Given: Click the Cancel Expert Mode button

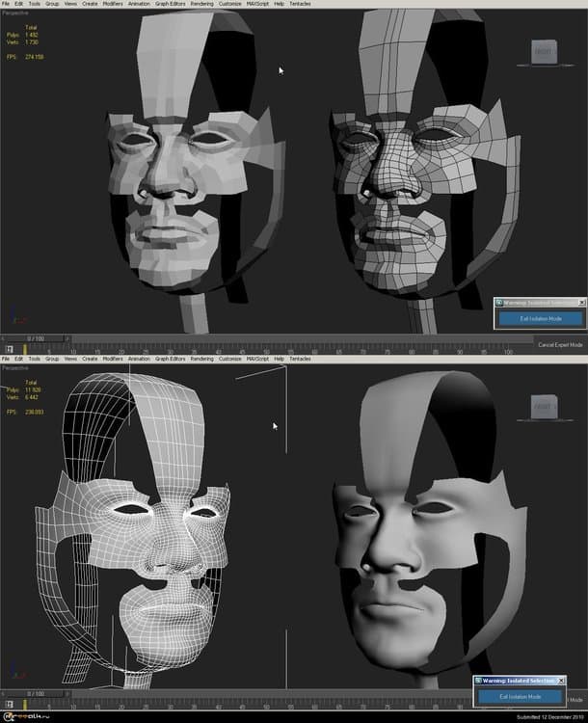Looking at the screenshot, I should click(x=559, y=344).
